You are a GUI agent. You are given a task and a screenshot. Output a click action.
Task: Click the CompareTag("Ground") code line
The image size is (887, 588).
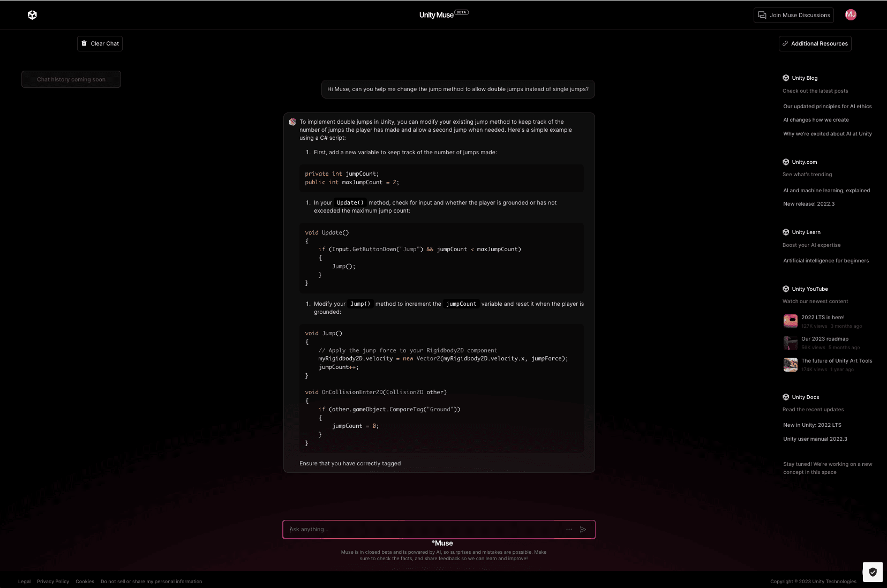tap(389, 410)
